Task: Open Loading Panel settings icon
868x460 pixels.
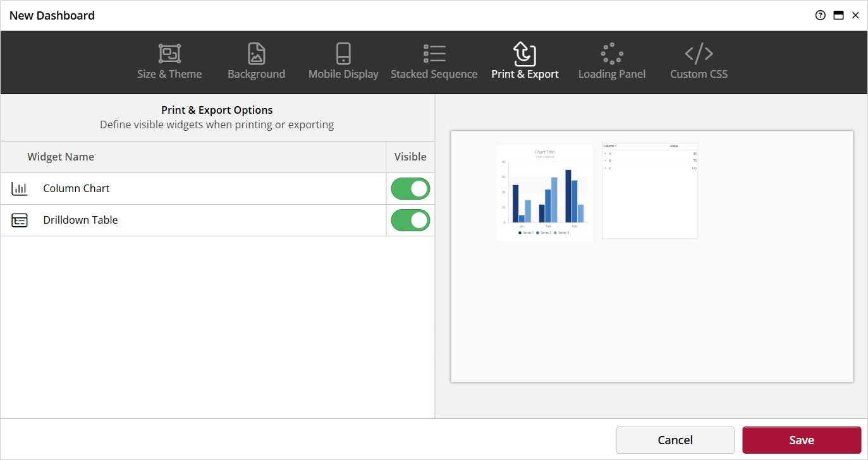Action: (611, 54)
